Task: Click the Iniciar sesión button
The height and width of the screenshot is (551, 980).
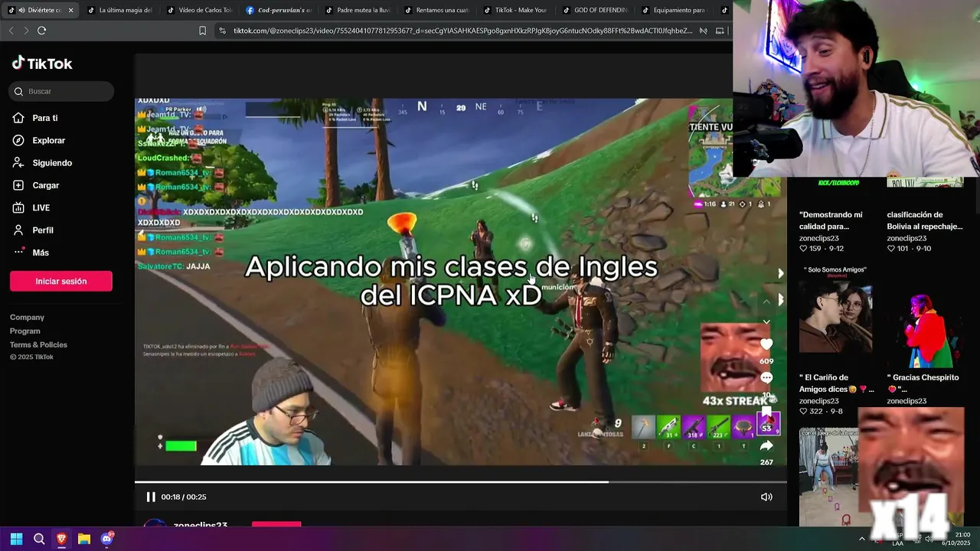Action: (61, 281)
